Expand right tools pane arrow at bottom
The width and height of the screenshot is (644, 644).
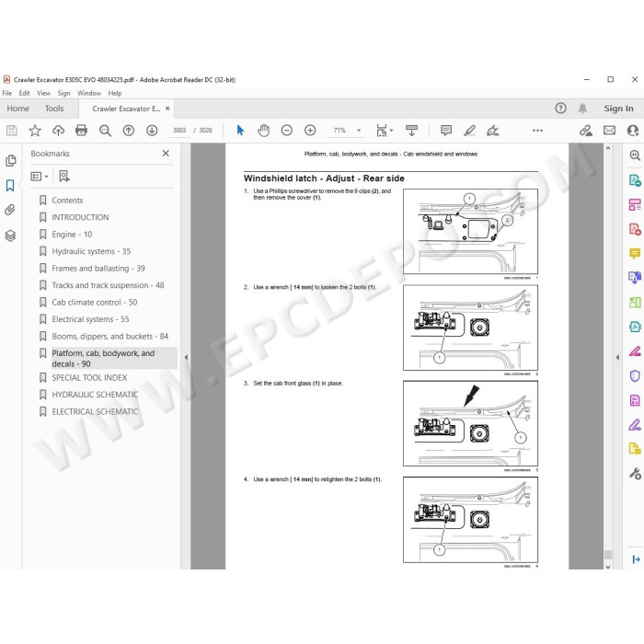pos(636,559)
